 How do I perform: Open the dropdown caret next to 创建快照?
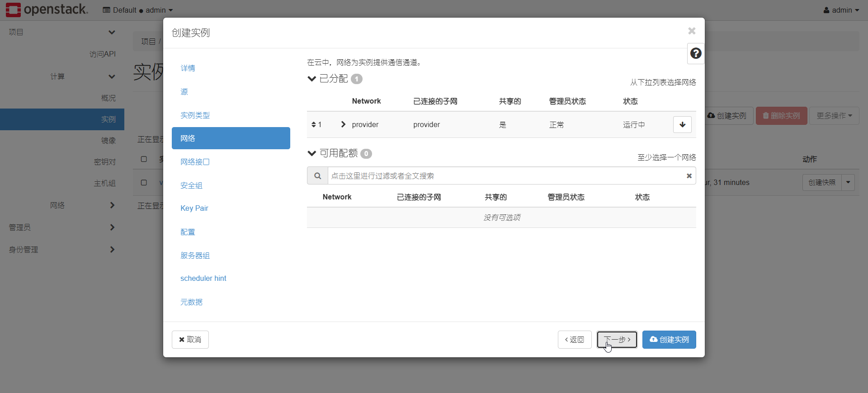[x=848, y=182]
